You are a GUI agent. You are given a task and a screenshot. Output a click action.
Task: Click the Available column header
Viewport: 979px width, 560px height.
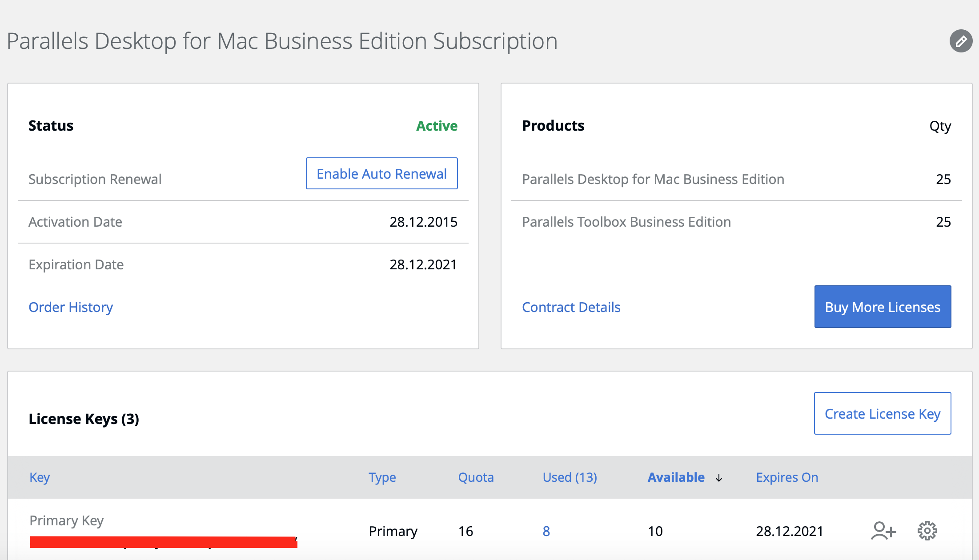point(676,477)
